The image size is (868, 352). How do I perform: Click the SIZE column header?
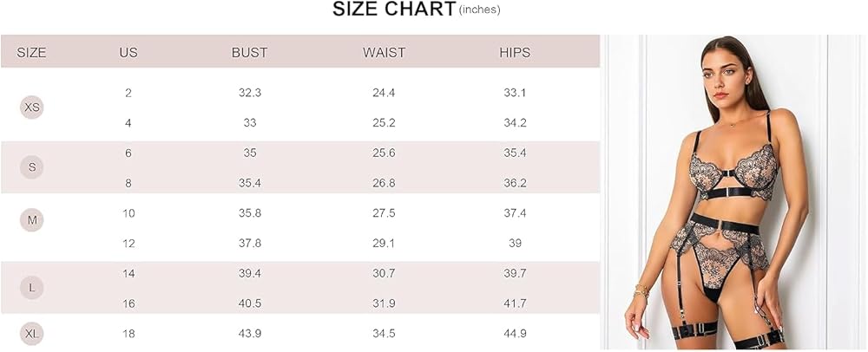pyautogui.click(x=31, y=53)
